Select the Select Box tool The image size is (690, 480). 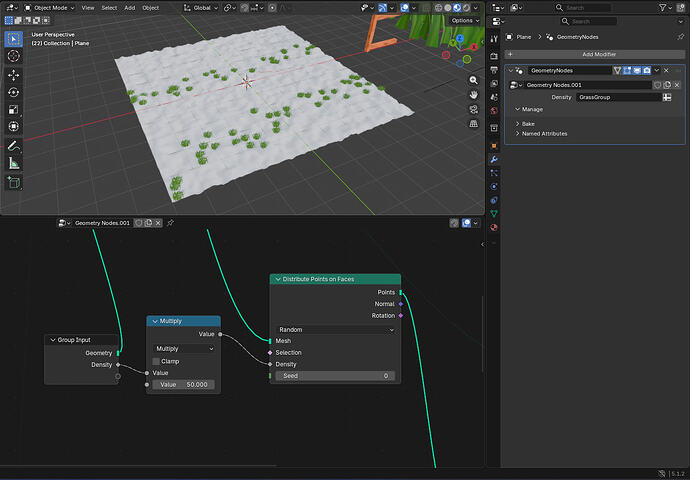tap(14, 39)
